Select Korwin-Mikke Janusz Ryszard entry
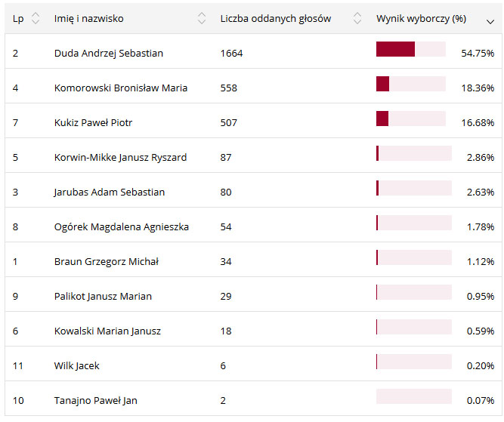 click(120, 157)
